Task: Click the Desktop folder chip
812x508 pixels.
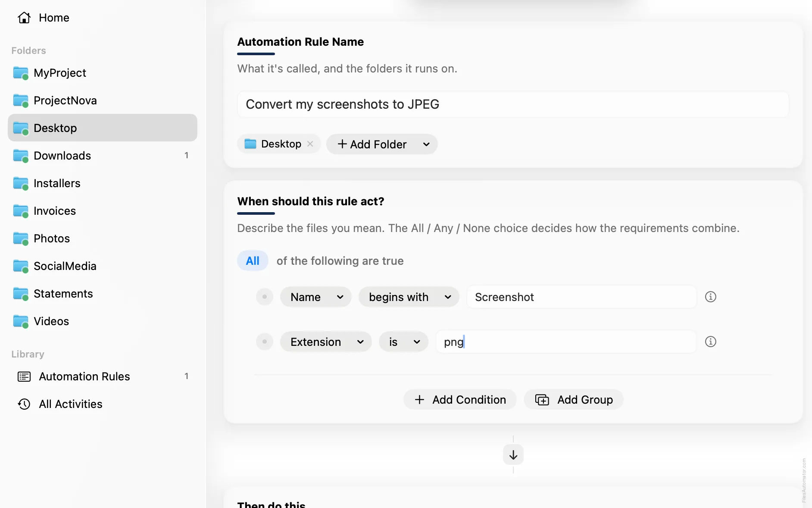Action: pyautogui.click(x=278, y=144)
